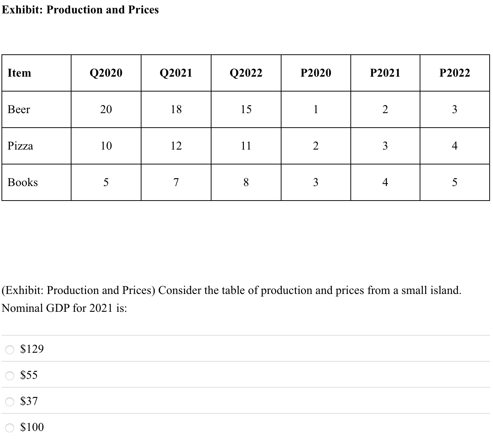493x448 pixels.
Task: Click the question text about Nominal GDP
Action: click(x=231, y=298)
